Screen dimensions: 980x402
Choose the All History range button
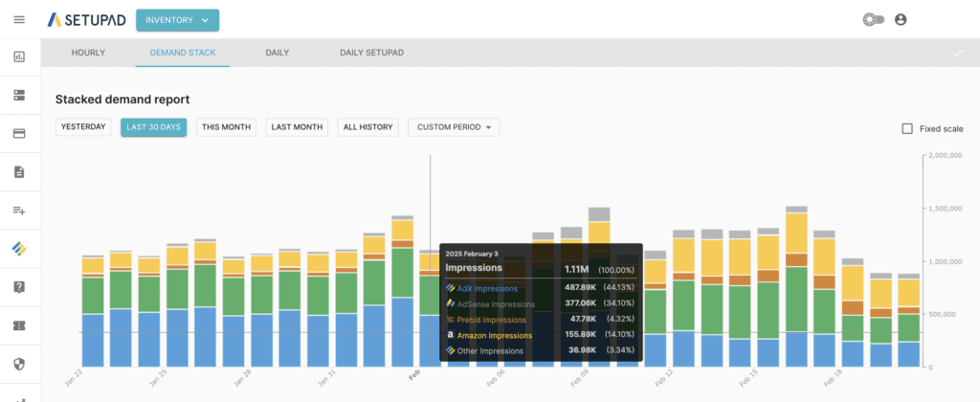(367, 127)
